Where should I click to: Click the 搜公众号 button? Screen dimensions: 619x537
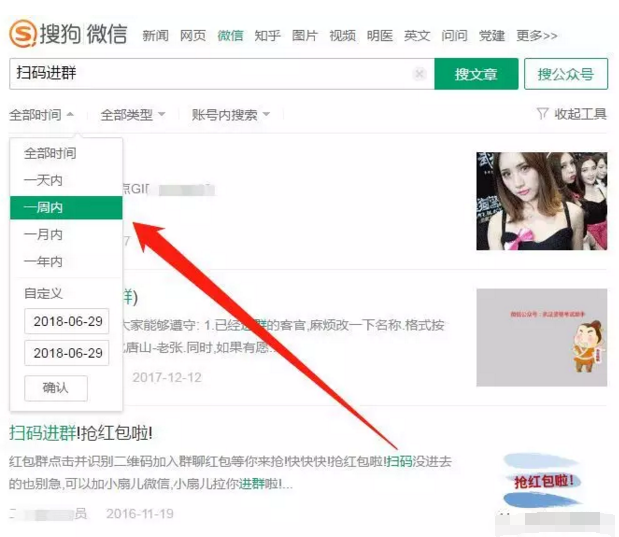[x=566, y=74]
